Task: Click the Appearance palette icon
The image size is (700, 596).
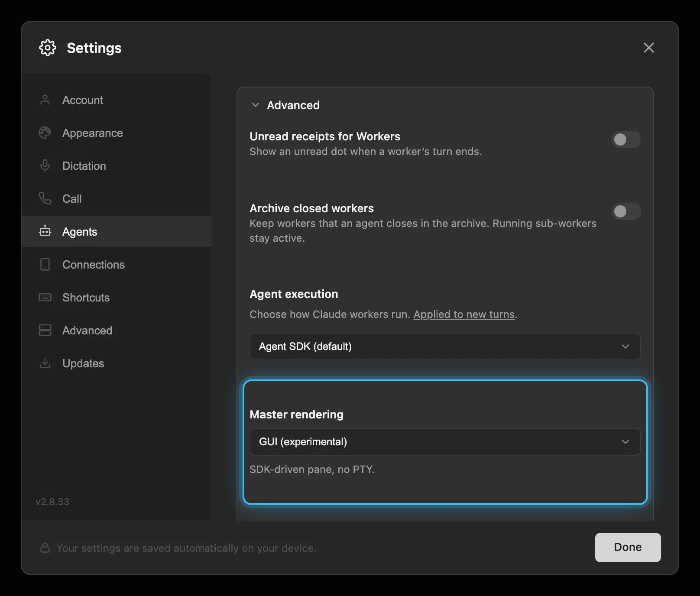Action: click(x=45, y=133)
